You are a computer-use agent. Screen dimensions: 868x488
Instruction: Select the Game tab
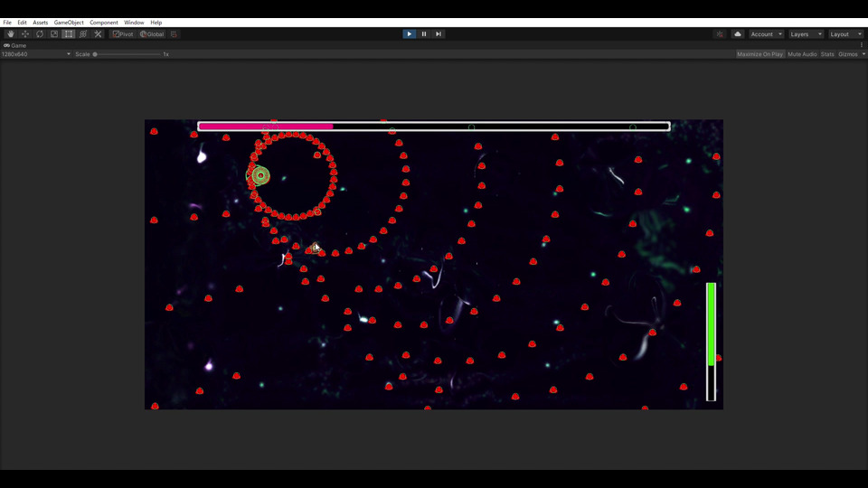(15, 45)
